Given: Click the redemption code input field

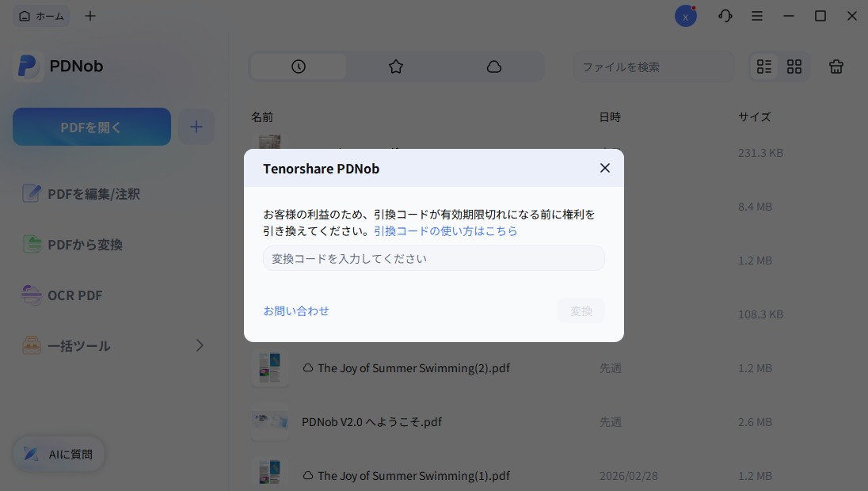Looking at the screenshot, I should (x=433, y=258).
